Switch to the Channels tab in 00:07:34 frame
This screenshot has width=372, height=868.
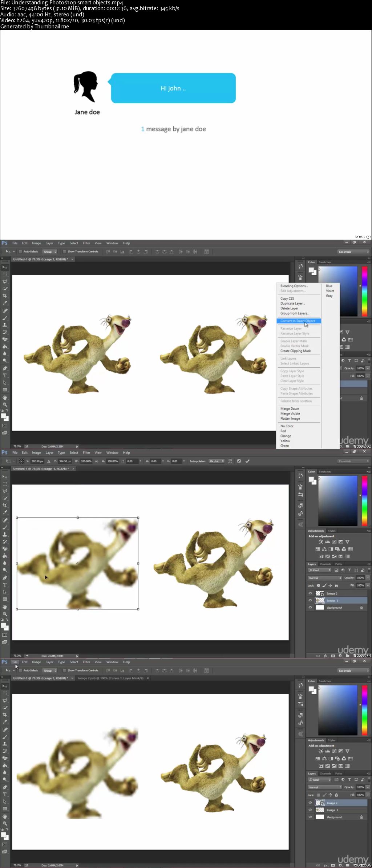(325, 564)
